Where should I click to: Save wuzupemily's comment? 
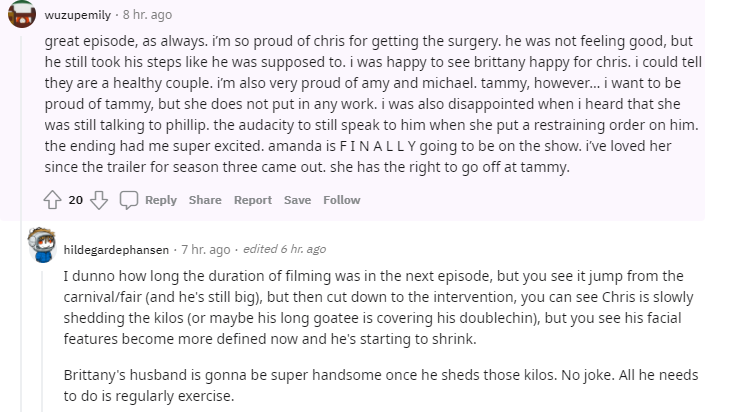pos(297,200)
